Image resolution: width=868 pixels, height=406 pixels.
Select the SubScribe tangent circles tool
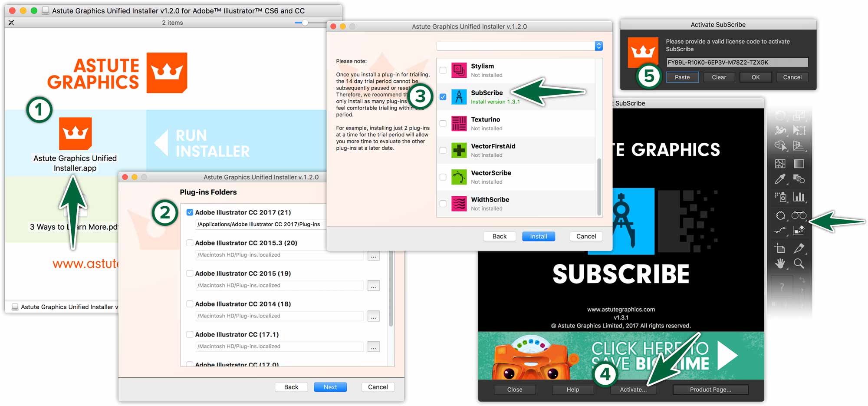tap(799, 215)
